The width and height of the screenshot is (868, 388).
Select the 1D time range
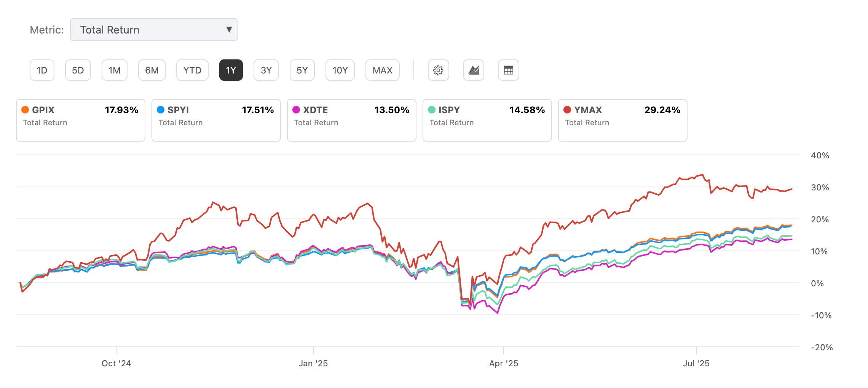click(x=42, y=70)
